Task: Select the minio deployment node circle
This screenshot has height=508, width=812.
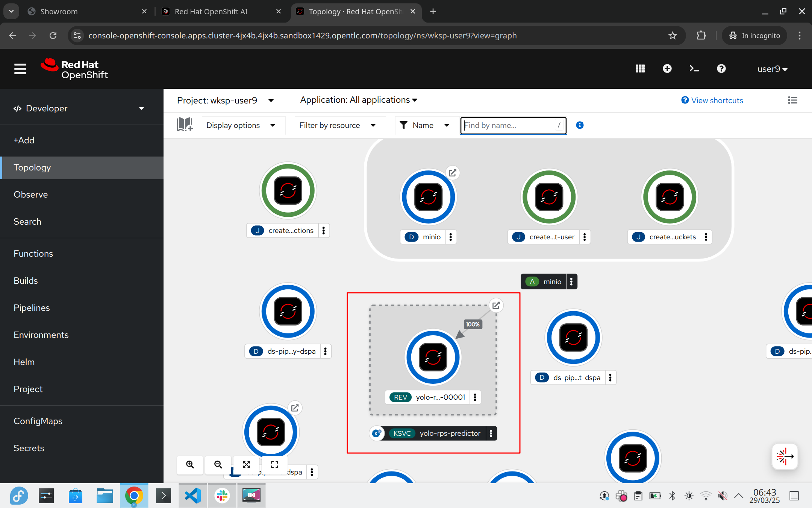Action: pyautogui.click(x=428, y=197)
